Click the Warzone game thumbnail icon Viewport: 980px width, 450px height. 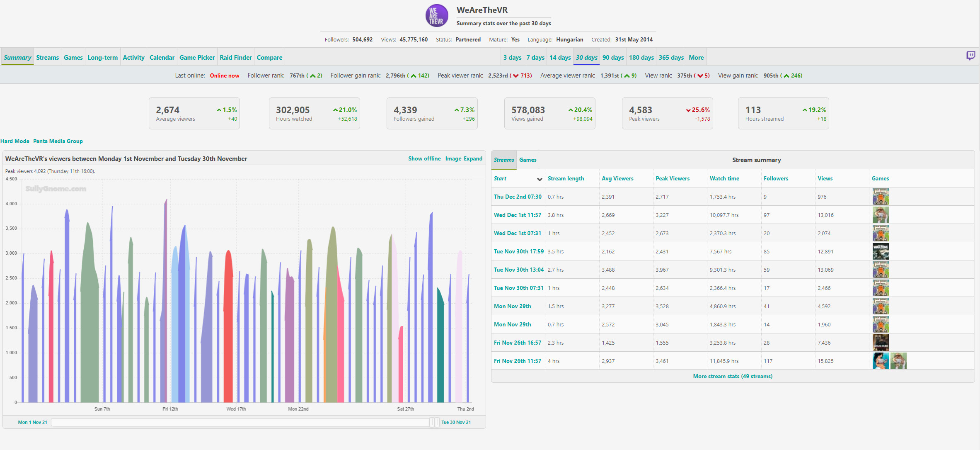pos(880,251)
